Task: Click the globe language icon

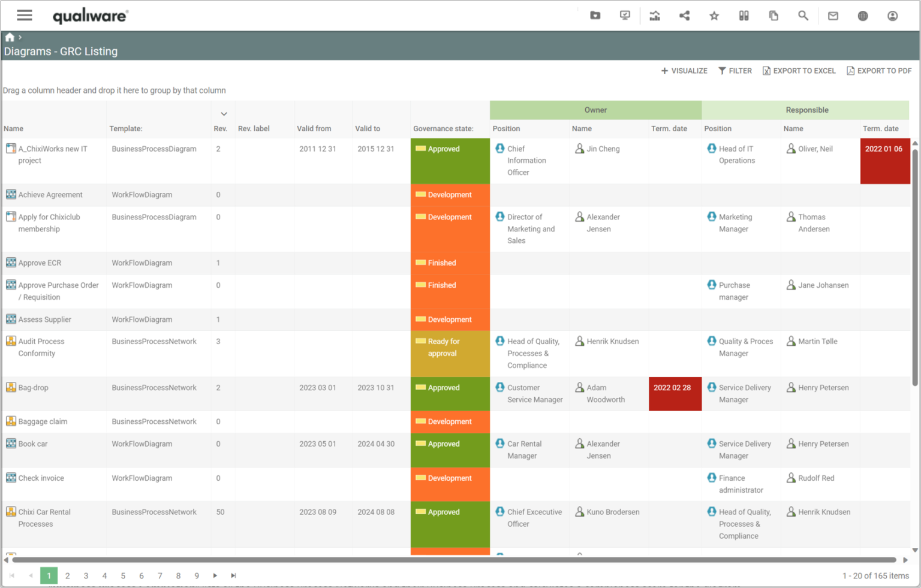Action: coord(863,15)
